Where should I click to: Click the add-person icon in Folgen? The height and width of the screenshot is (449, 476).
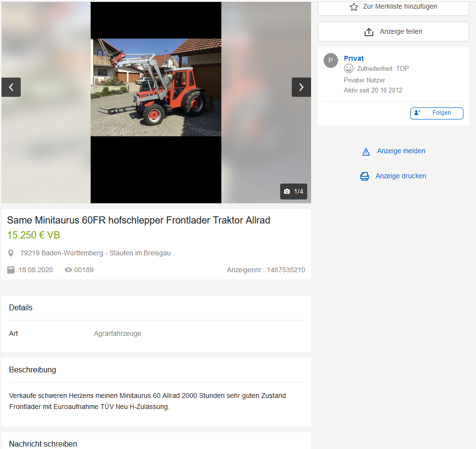[418, 113]
